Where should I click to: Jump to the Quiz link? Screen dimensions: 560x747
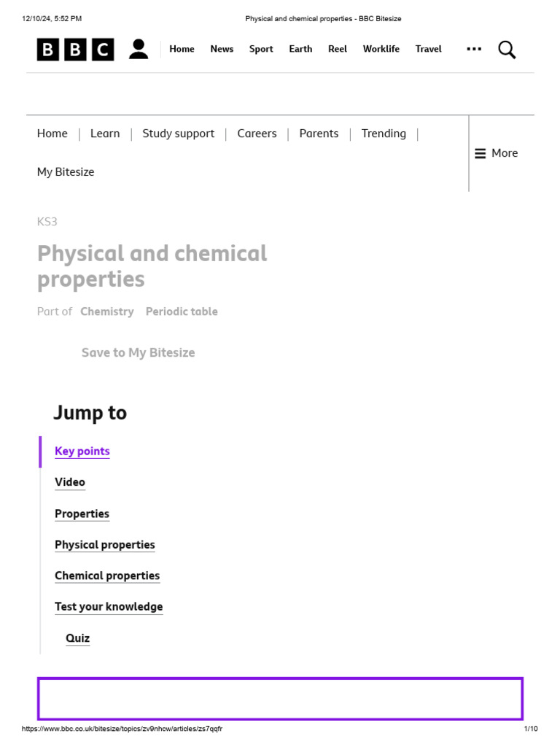pyautogui.click(x=78, y=638)
